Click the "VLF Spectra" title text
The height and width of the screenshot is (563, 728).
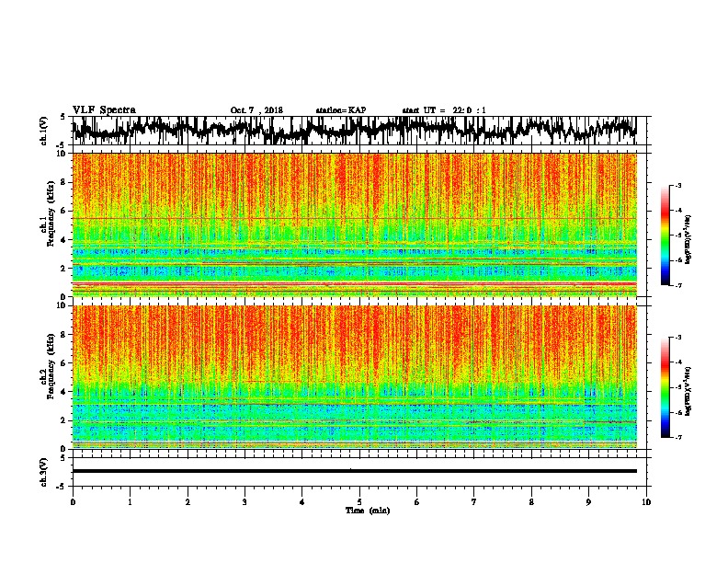point(104,109)
